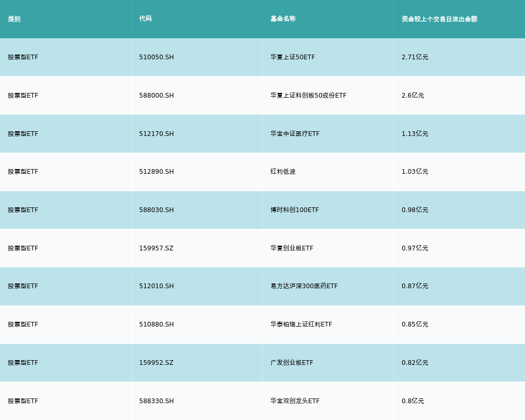Click 股票型ETF in the 510050.SH row
Image resolution: width=525 pixels, height=420 pixels.
[23, 57]
